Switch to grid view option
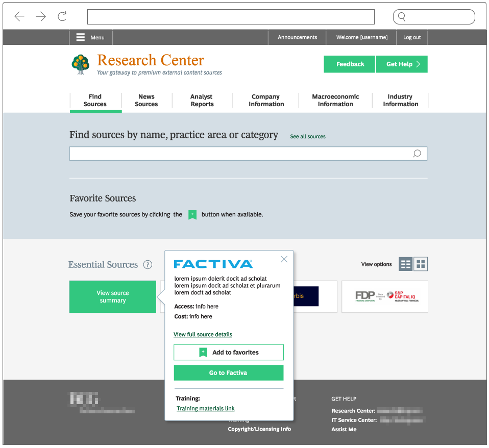This screenshot has width=489, height=448. pyautogui.click(x=421, y=264)
